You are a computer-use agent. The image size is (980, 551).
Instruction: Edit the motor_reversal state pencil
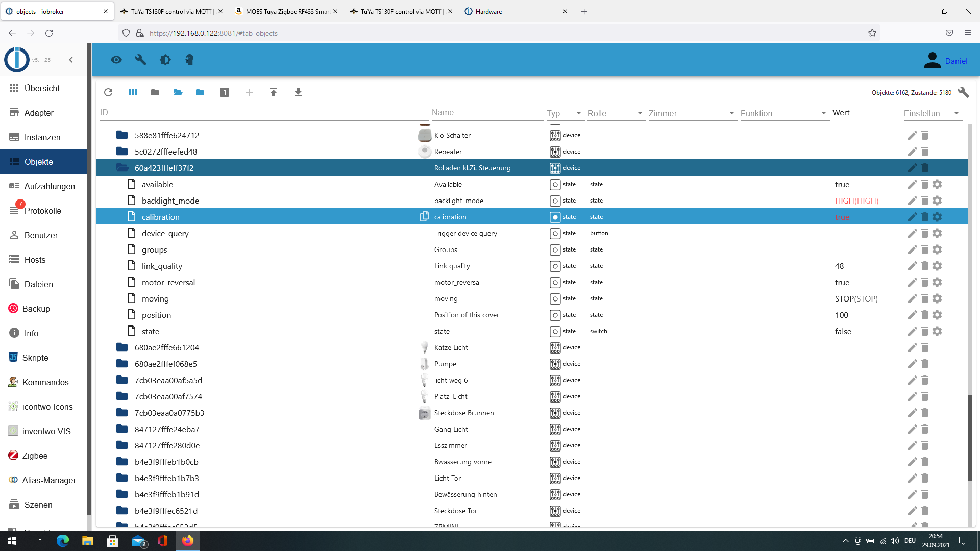coord(912,282)
